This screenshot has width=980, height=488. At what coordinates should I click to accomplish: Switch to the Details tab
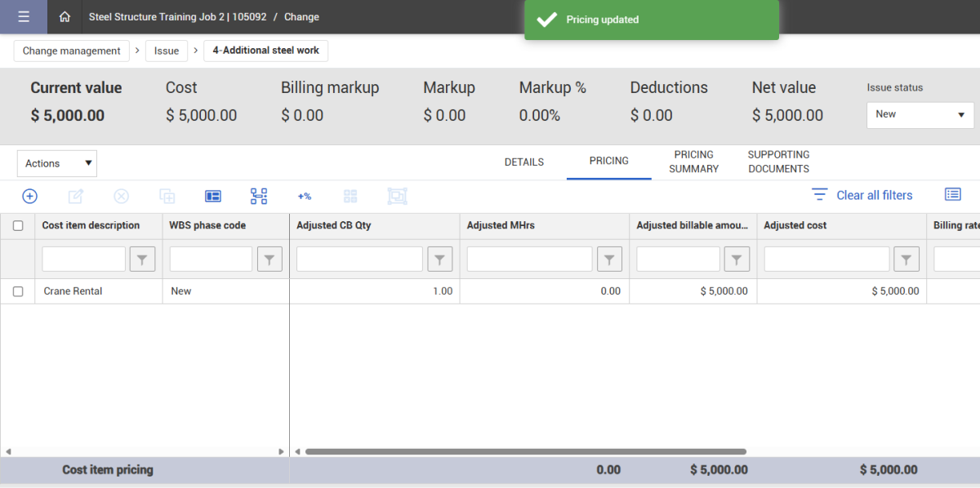524,162
